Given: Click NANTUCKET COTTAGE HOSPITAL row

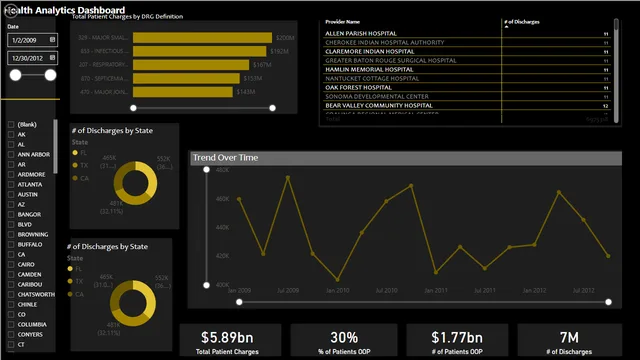Looking at the screenshot, I should [467, 78].
